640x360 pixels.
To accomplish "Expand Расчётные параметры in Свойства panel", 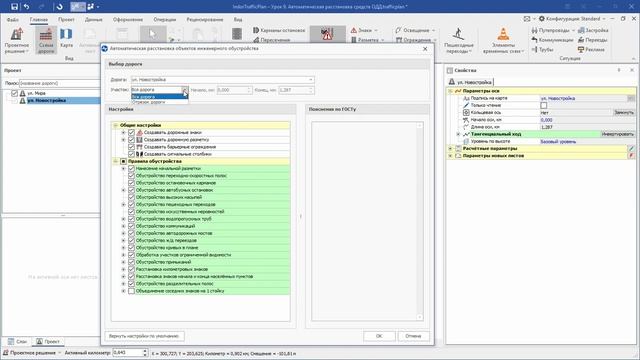I will (450, 149).
